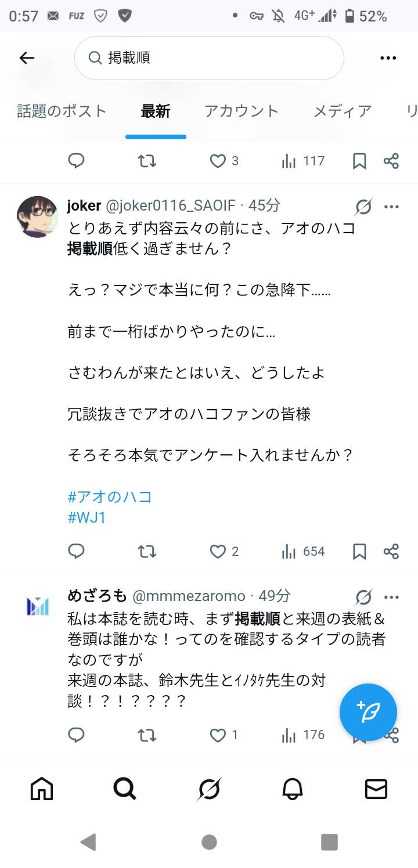This screenshot has height=868, width=418.
Task: Like めざろも's post with heart icon
Action: (x=218, y=736)
